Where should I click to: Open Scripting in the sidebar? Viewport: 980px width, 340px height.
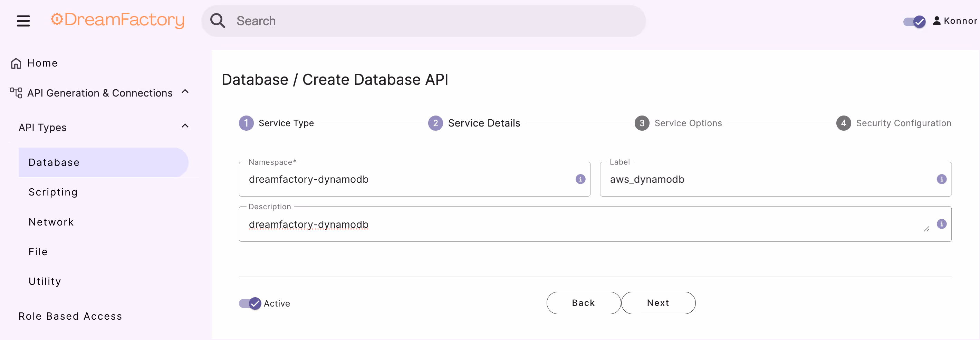pos(53,192)
